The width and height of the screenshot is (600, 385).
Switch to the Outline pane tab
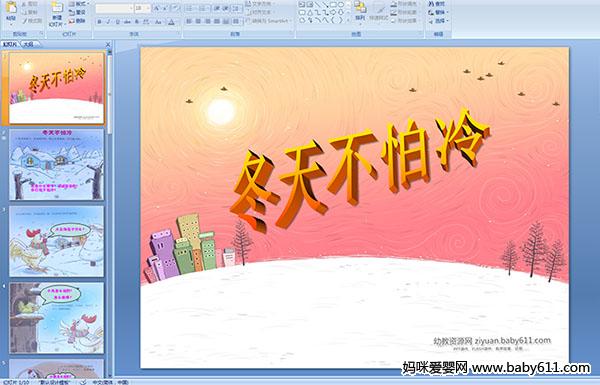(x=28, y=44)
